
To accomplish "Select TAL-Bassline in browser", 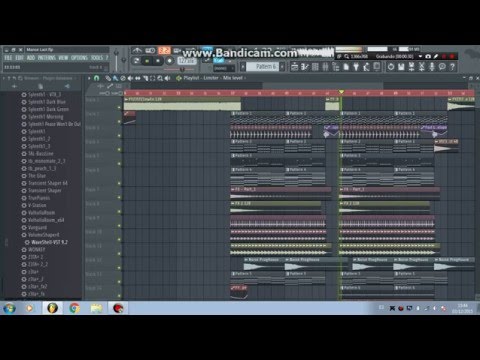I will [41, 154].
